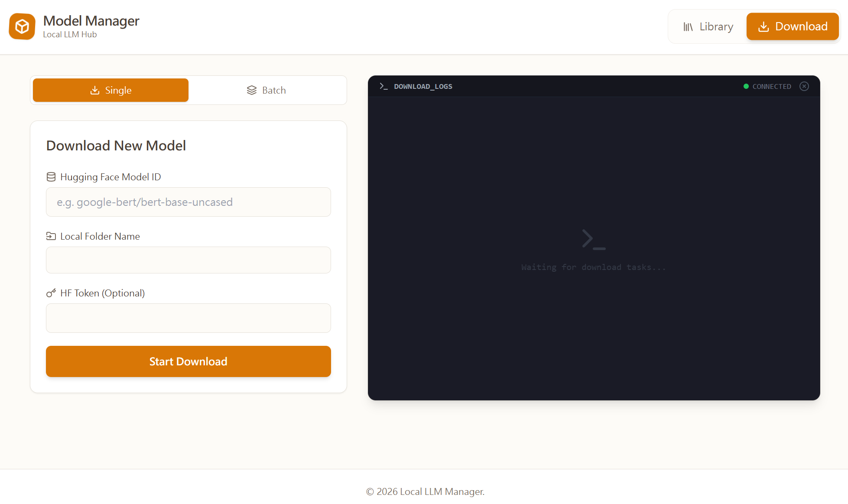The image size is (848, 504).
Task: Open the Download page from the header
Action: [x=792, y=27]
